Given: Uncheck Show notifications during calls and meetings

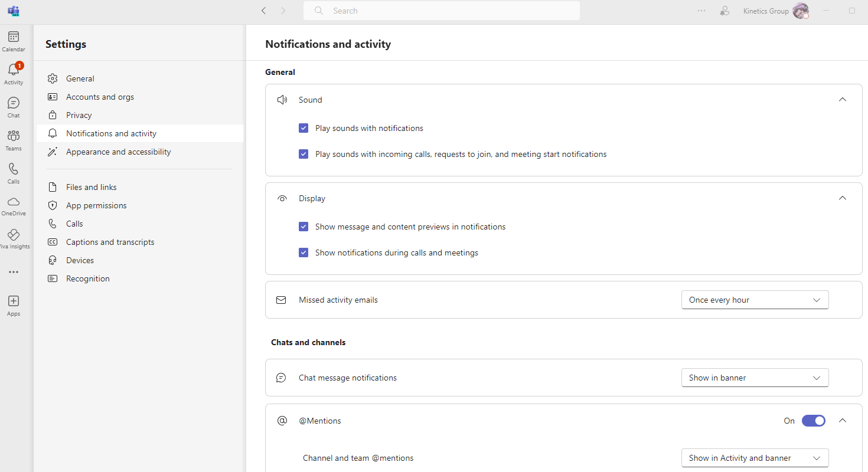Looking at the screenshot, I should pos(304,253).
